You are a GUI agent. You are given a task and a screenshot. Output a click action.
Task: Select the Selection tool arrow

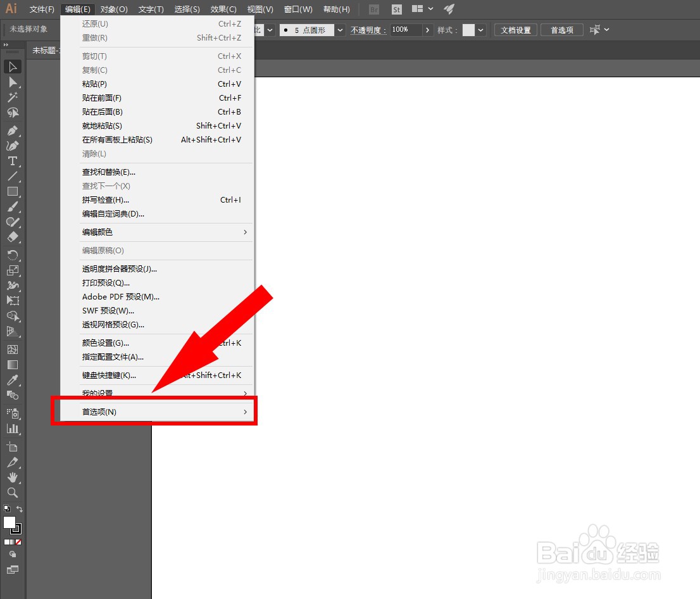[13, 67]
